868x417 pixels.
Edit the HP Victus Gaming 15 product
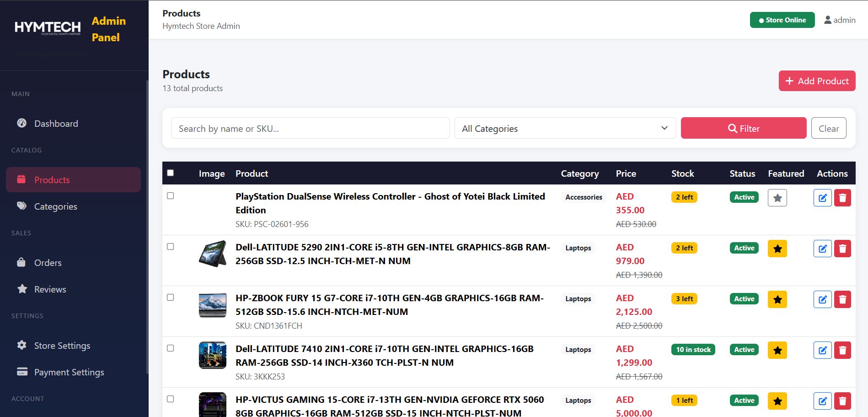pos(823,401)
